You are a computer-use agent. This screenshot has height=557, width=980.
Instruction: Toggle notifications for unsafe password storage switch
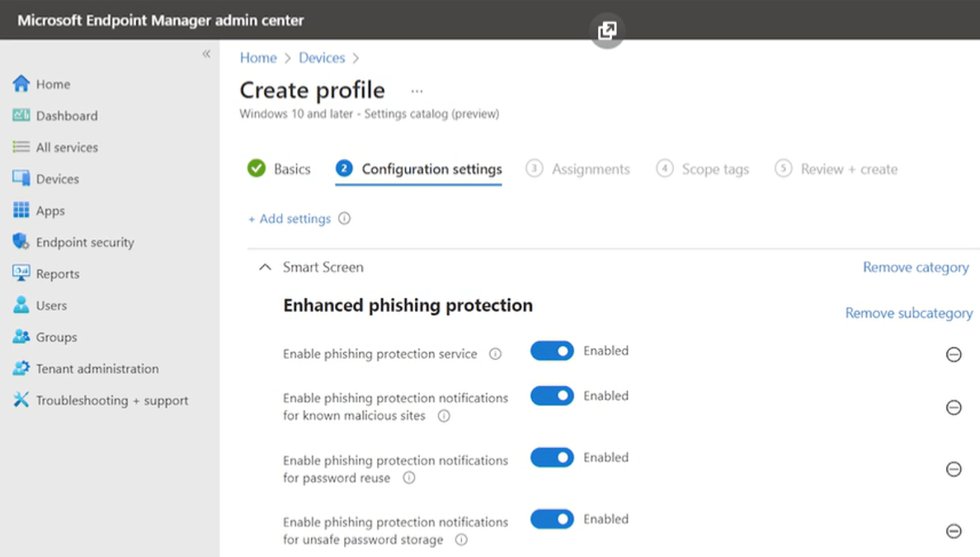(x=552, y=519)
